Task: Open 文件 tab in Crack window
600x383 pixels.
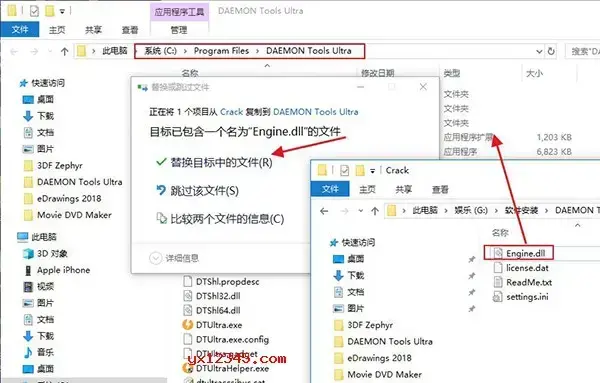Action: [x=330, y=189]
